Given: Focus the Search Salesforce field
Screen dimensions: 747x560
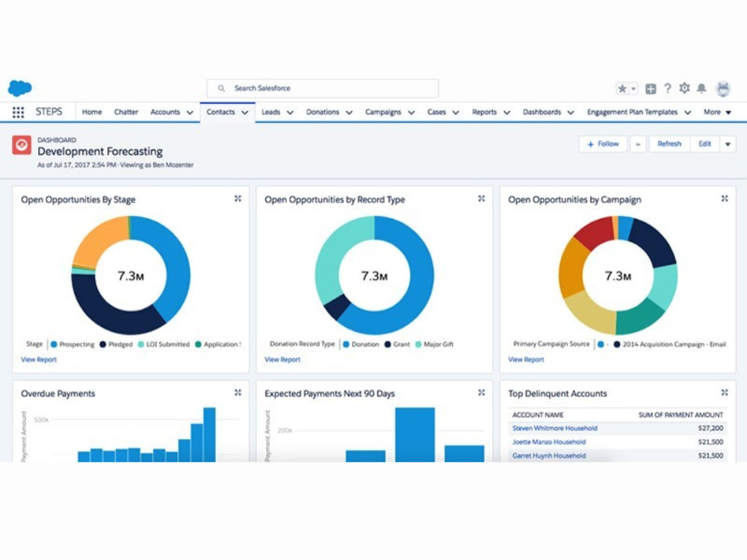Looking at the screenshot, I should (x=323, y=89).
